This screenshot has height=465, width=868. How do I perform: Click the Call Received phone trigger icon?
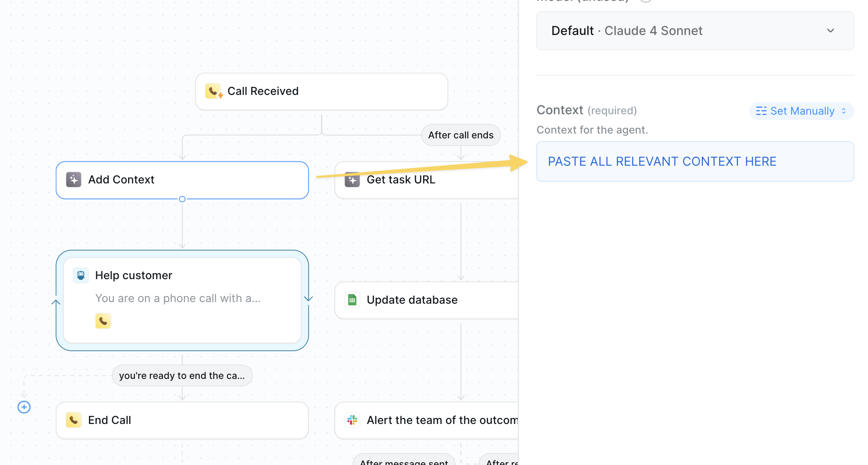pyautogui.click(x=213, y=91)
